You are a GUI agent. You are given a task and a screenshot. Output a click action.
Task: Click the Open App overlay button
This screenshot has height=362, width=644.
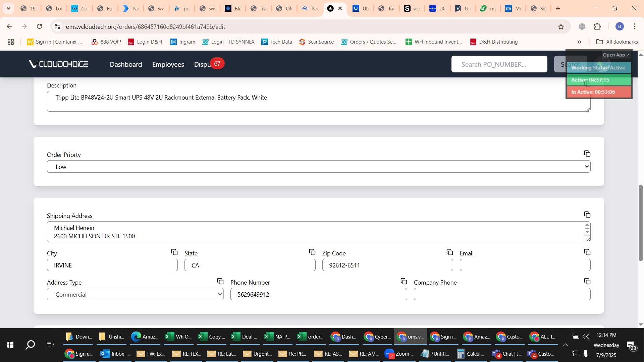[616, 55]
